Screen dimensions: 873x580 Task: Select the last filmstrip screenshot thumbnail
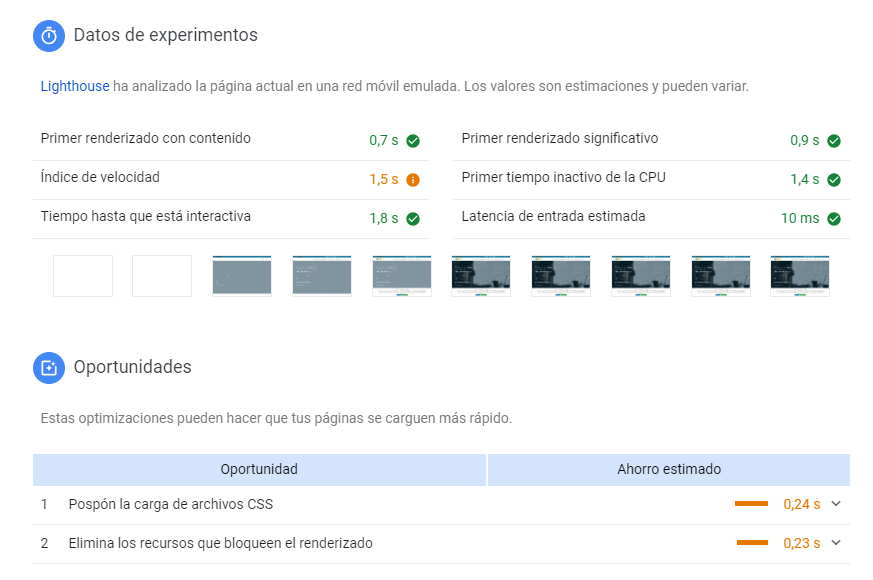point(800,276)
